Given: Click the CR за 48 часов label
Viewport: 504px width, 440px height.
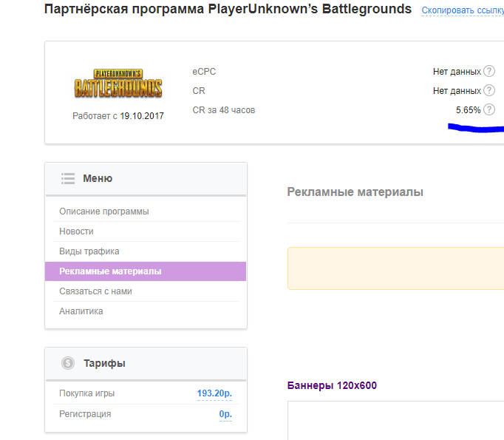Looking at the screenshot, I should 224,110.
